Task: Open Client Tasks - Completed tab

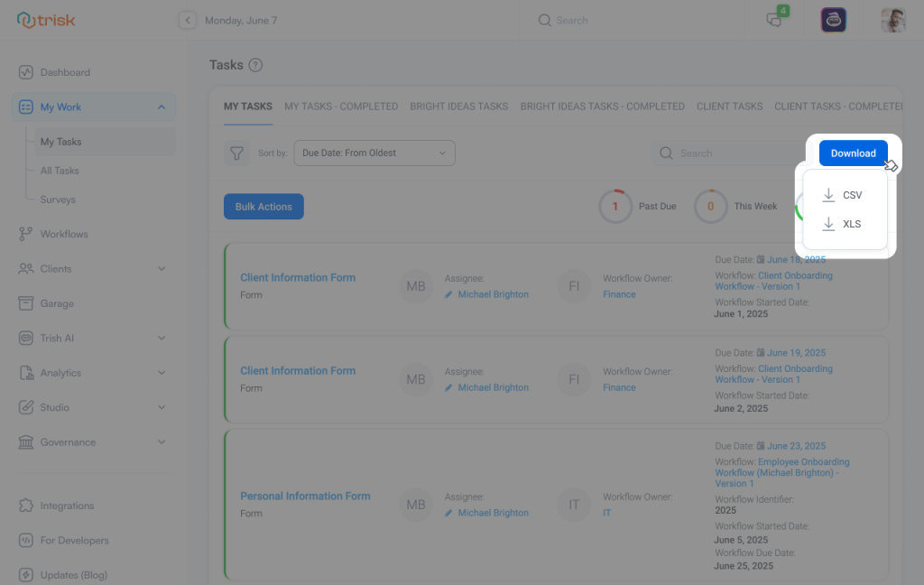Action: tap(838, 107)
